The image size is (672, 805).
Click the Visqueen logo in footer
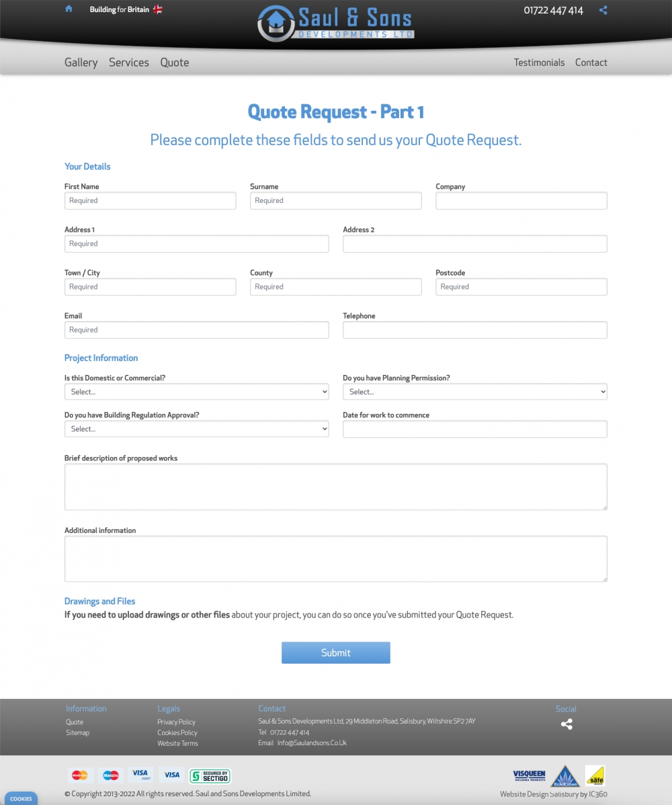click(529, 775)
